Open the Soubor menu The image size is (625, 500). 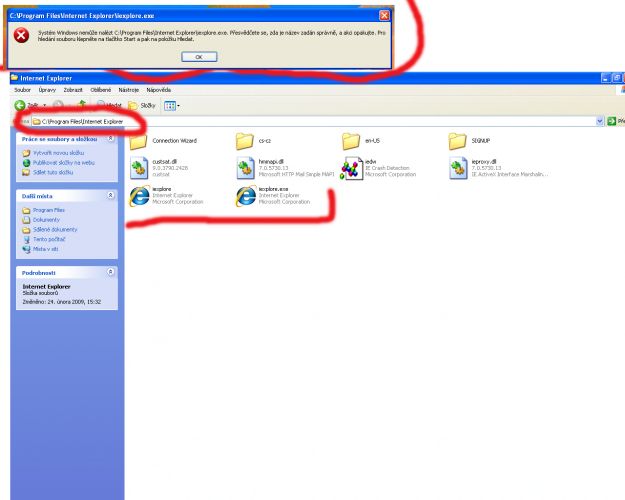(22, 90)
